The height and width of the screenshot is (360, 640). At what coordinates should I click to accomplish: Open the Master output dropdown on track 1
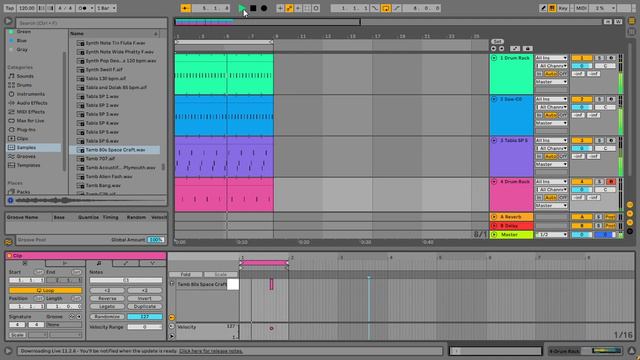tap(551, 82)
